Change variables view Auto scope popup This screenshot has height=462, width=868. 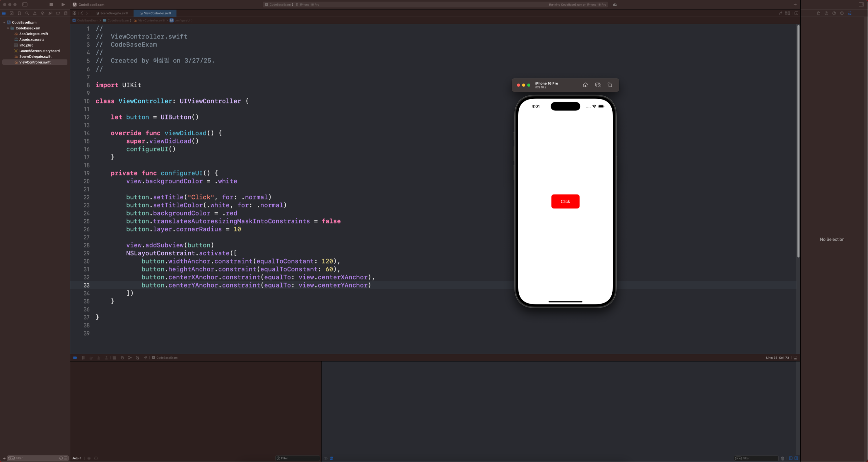tap(76, 458)
